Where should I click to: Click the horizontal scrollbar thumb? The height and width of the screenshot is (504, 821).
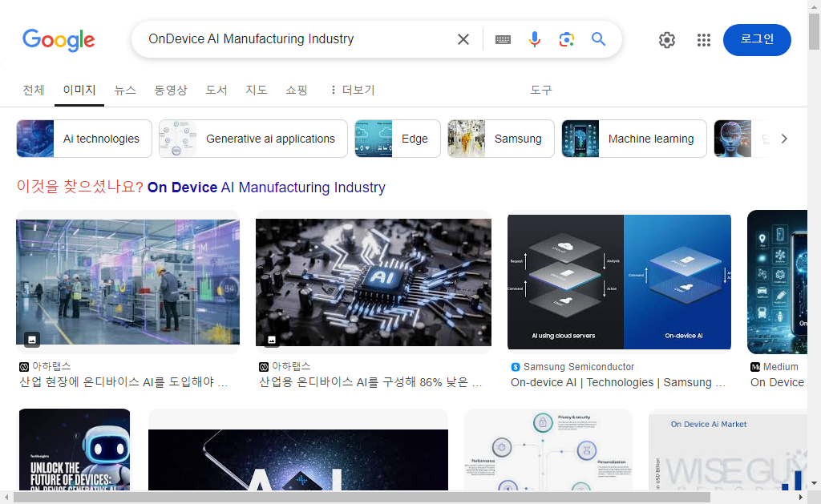[x=362, y=498]
